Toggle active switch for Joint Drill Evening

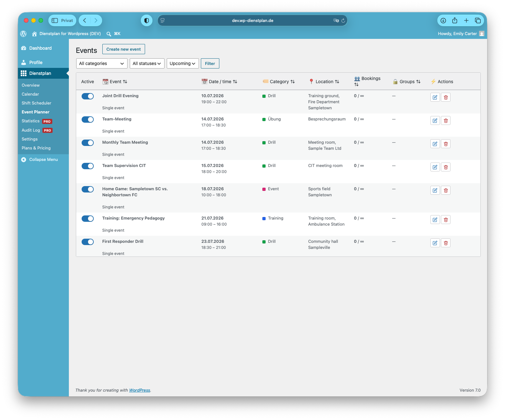pyautogui.click(x=88, y=96)
